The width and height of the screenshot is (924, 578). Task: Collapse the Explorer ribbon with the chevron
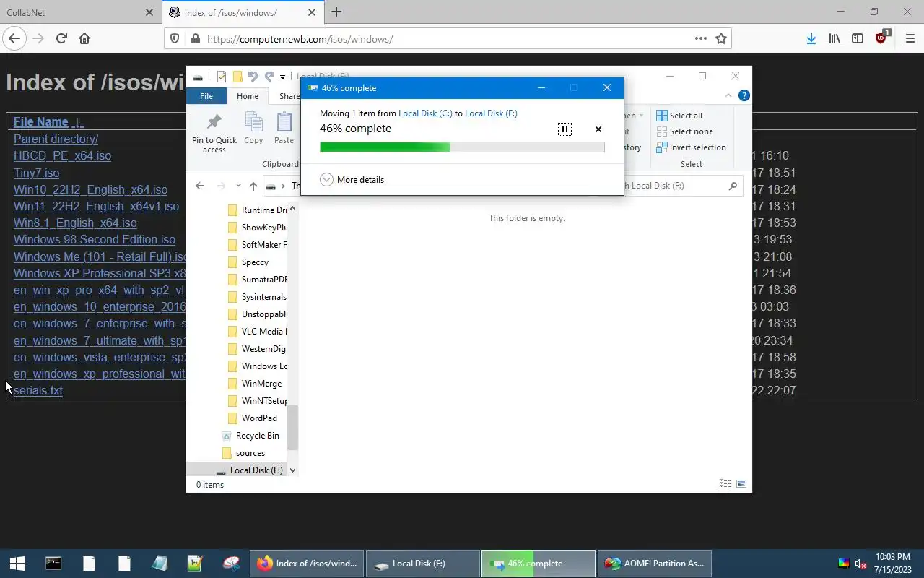click(728, 95)
